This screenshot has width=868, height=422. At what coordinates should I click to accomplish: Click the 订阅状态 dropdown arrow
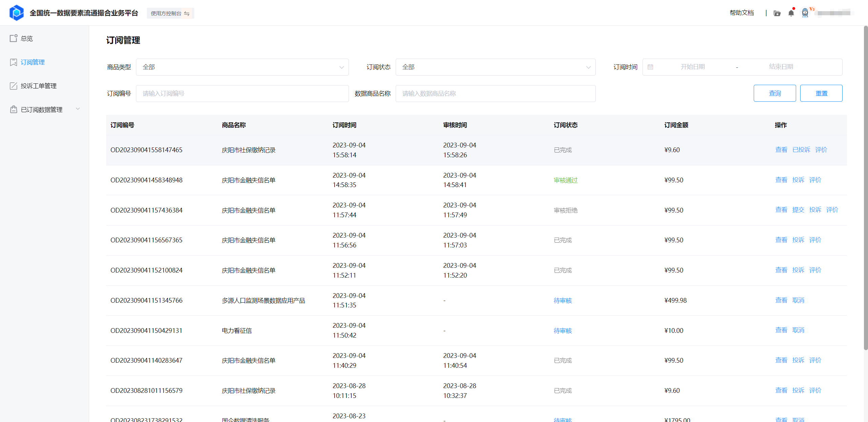588,67
